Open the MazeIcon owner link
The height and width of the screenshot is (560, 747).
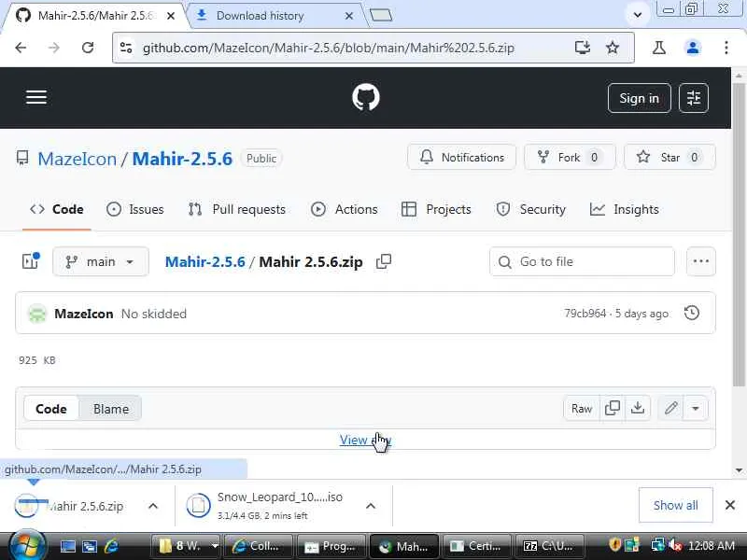click(78, 159)
